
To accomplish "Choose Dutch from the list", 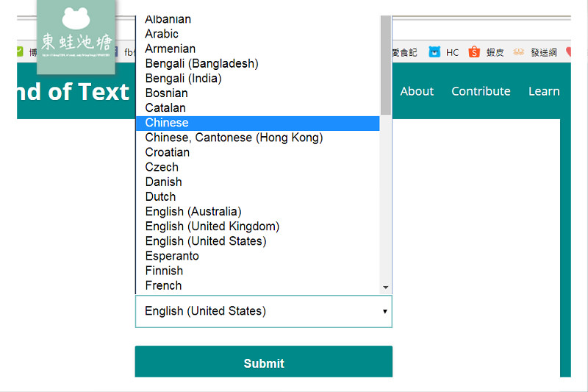I will coord(258,197).
